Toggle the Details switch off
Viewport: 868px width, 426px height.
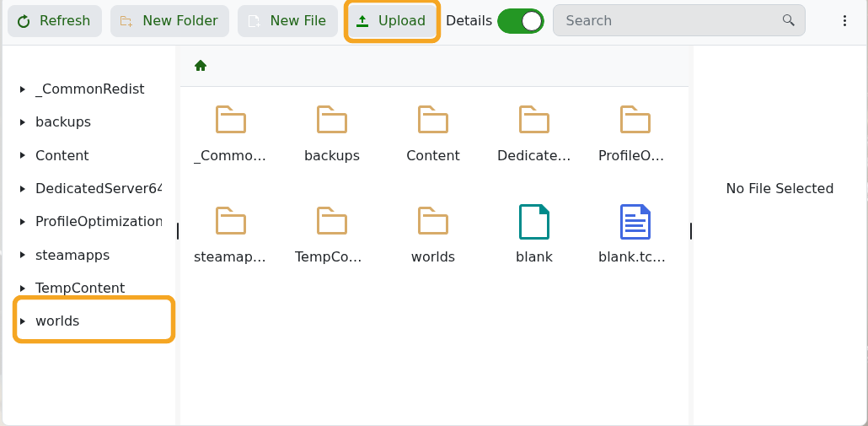pos(520,21)
